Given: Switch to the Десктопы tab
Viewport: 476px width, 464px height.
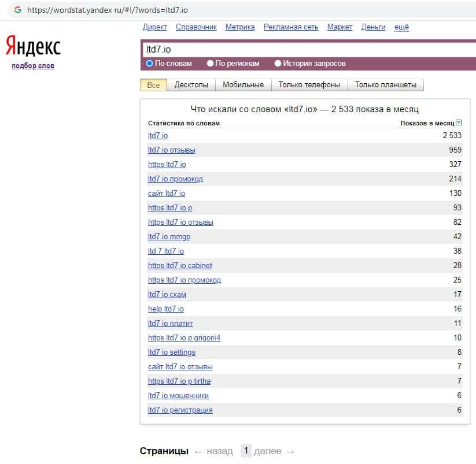Looking at the screenshot, I should tap(191, 85).
